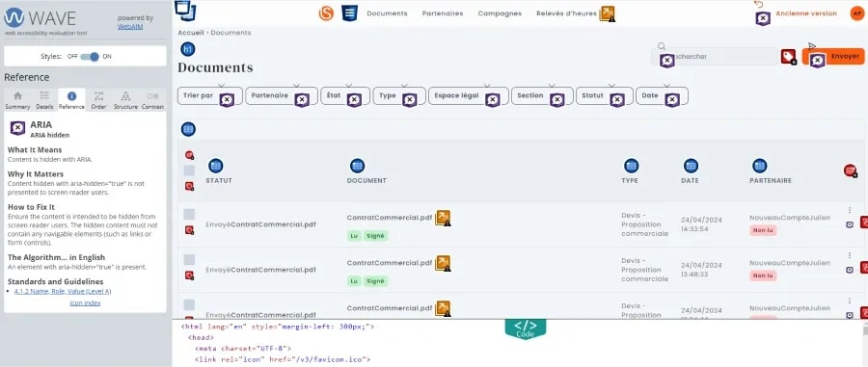
Task: Click the red tag error icon
Action: pyautogui.click(x=788, y=57)
